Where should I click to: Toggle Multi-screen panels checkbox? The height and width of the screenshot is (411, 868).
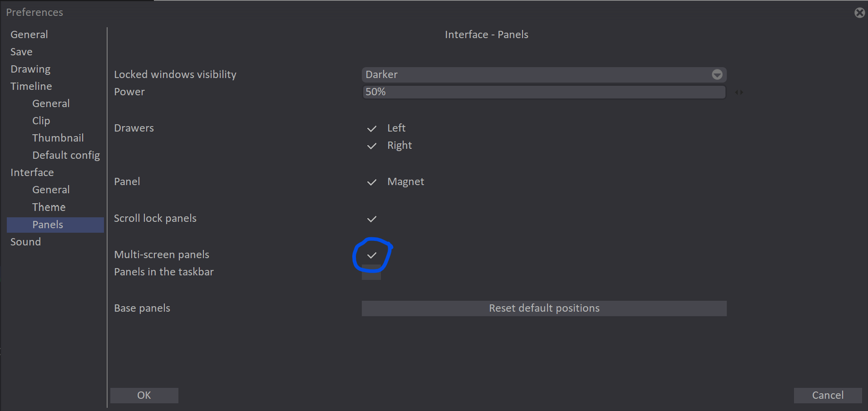coord(371,255)
